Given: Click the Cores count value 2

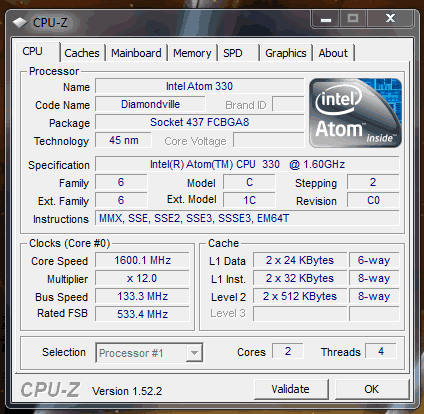Looking at the screenshot, I should [288, 351].
